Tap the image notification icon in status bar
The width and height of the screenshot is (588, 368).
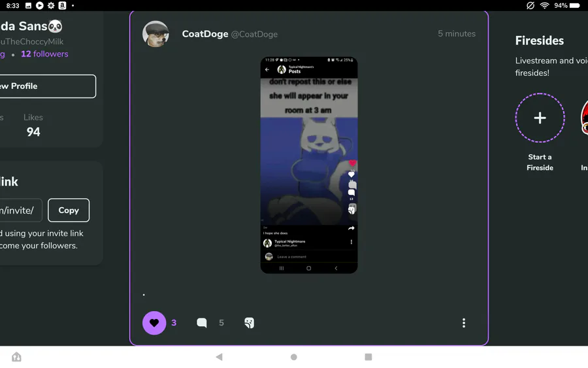28,6
